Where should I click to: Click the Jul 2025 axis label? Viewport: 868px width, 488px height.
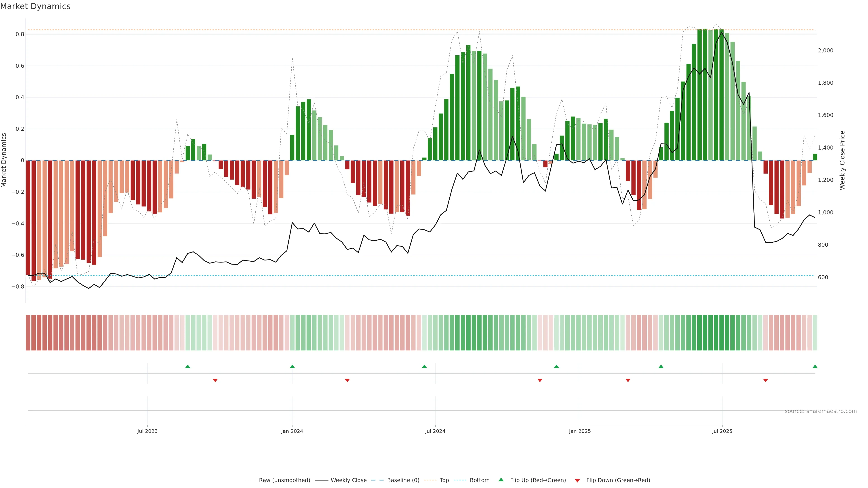coord(722,431)
